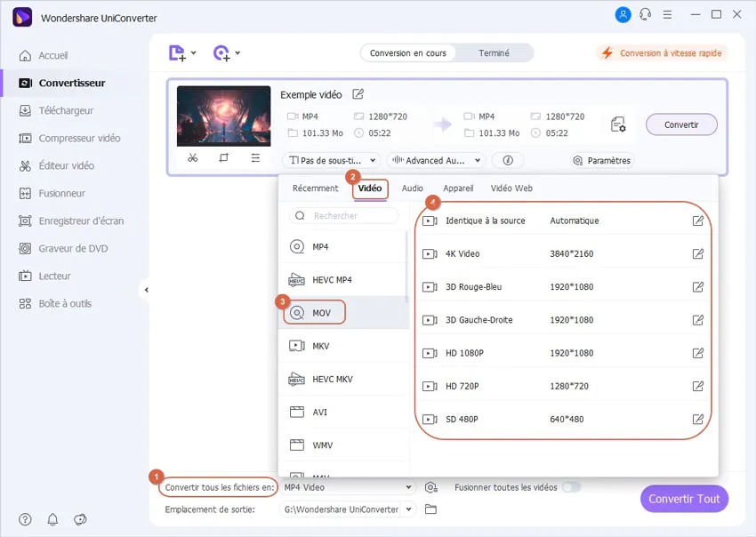Edit the 4K Video preset settings
The height and width of the screenshot is (537, 756).
pyautogui.click(x=697, y=253)
